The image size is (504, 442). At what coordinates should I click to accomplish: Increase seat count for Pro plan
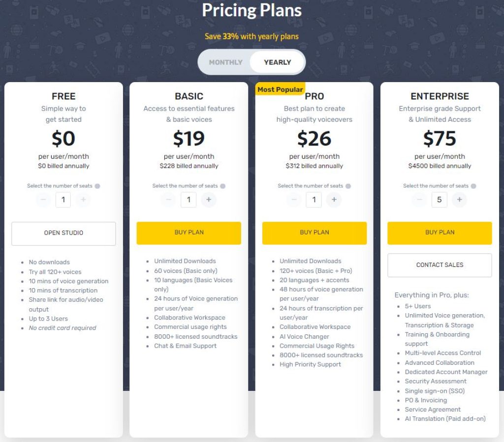tap(335, 200)
